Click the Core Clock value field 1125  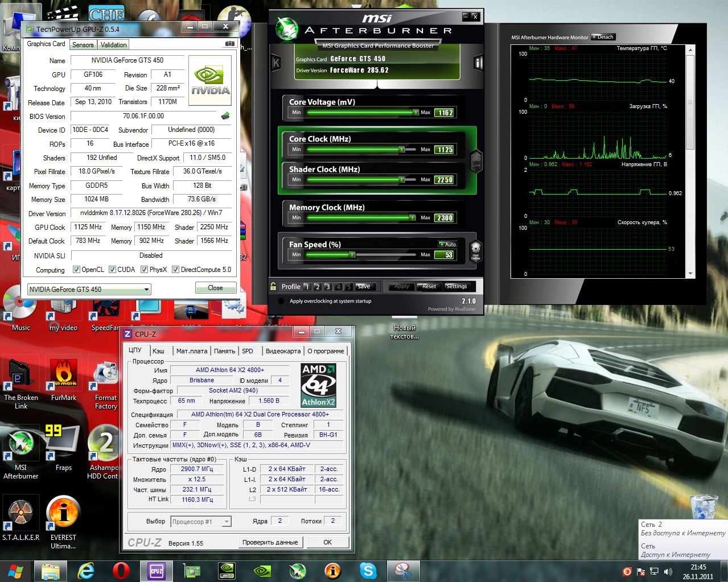445,150
